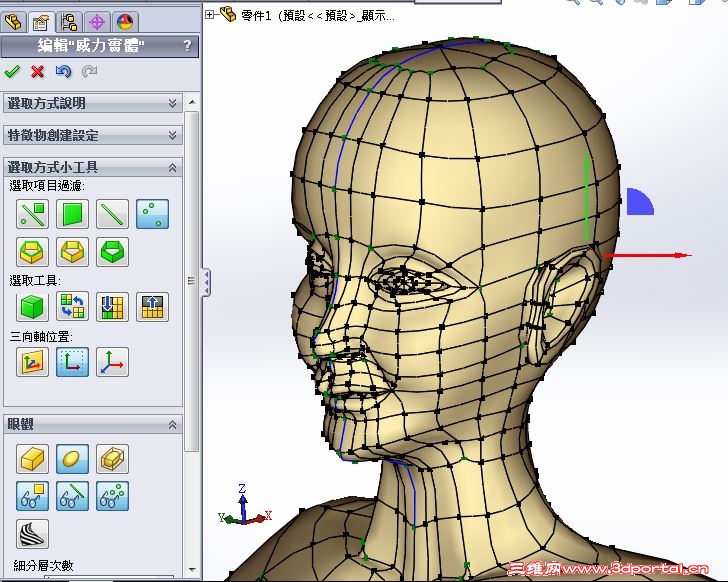The image size is (728, 582).
Task: Click the blue undo arrow
Action: click(x=63, y=71)
